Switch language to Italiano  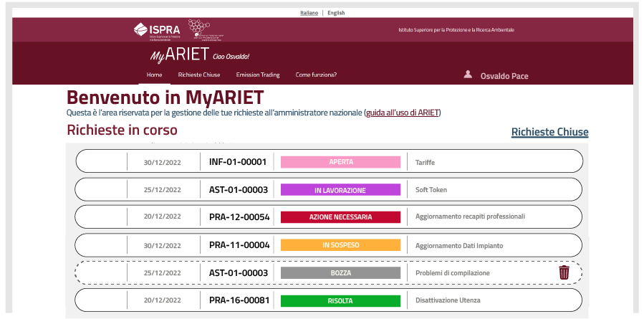tap(309, 13)
